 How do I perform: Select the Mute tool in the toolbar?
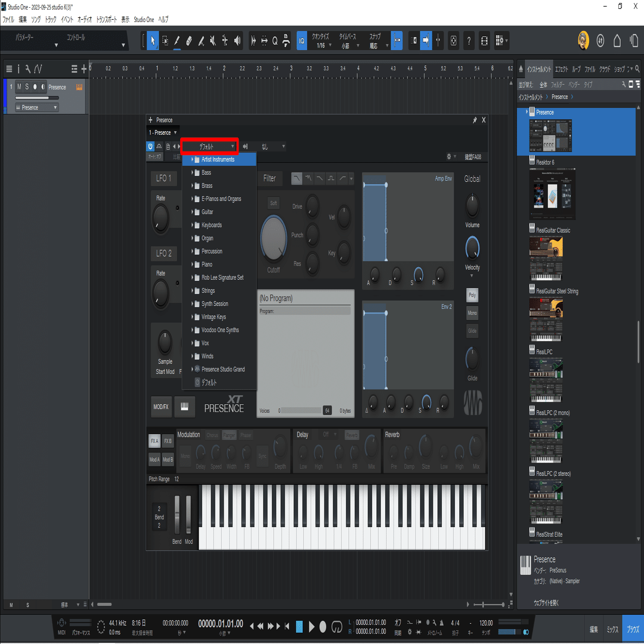212,41
